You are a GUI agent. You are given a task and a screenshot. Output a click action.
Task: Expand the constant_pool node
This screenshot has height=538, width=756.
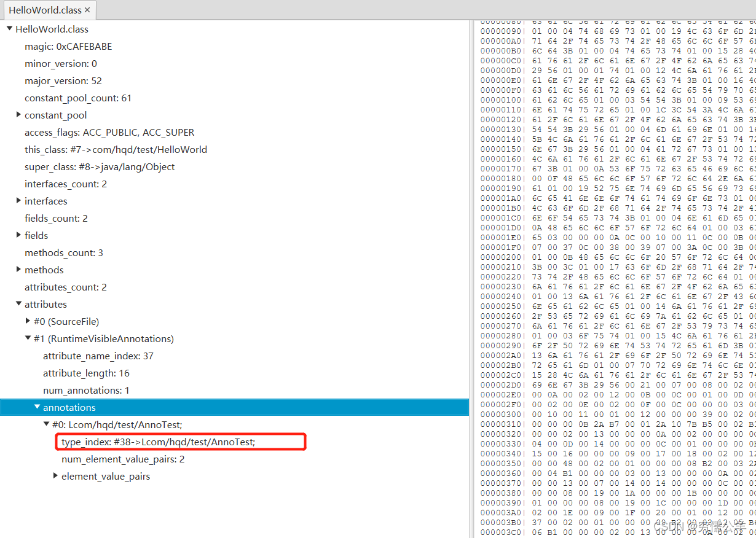pos(18,115)
